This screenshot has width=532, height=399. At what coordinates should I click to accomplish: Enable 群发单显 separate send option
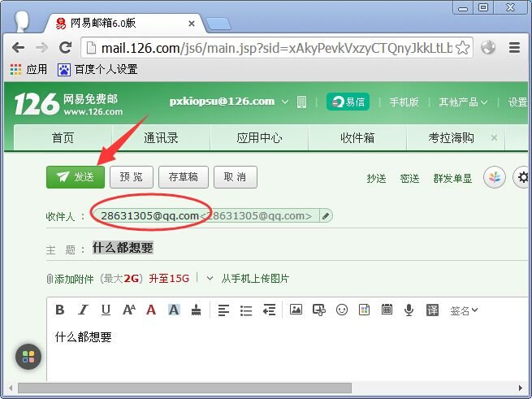coord(452,178)
